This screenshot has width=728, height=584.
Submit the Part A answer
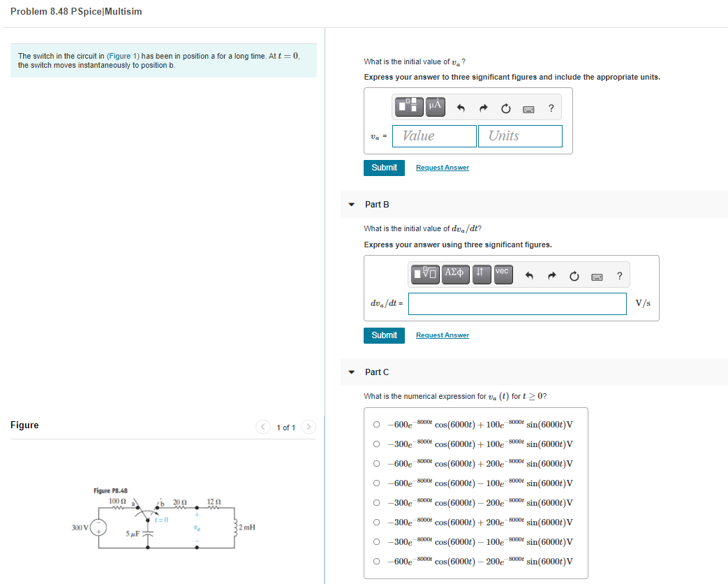384,168
